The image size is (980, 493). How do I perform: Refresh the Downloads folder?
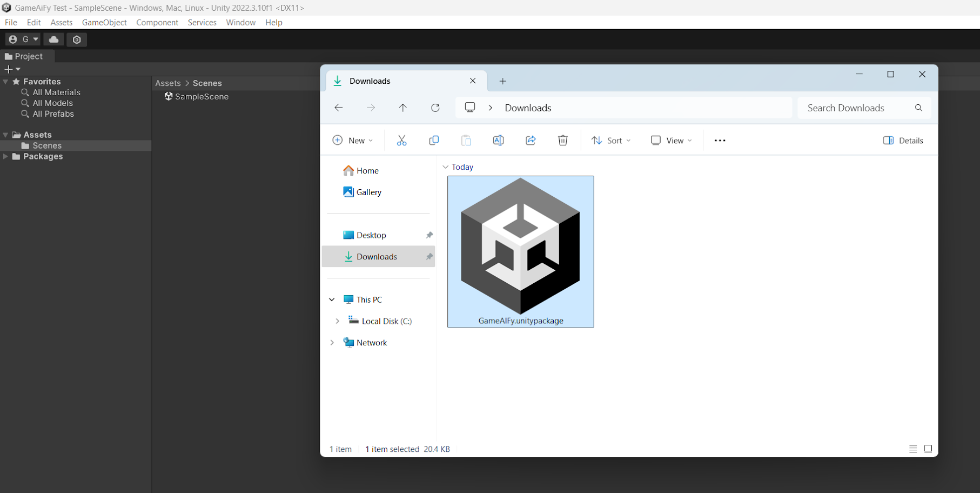click(435, 108)
